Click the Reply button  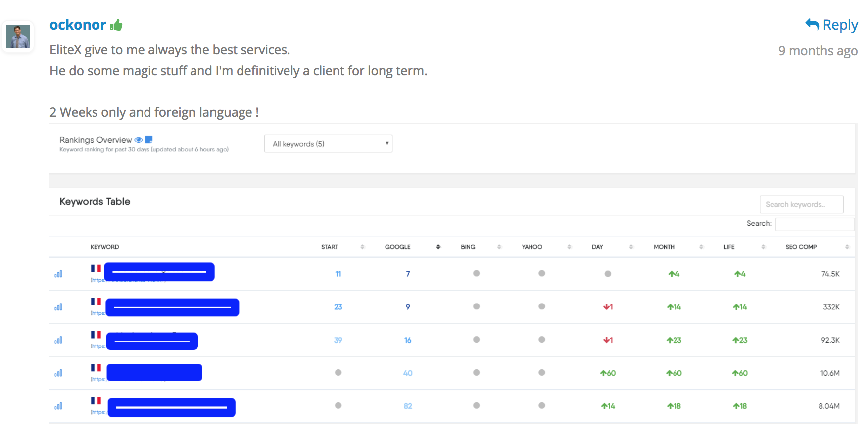click(x=831, y=25)
